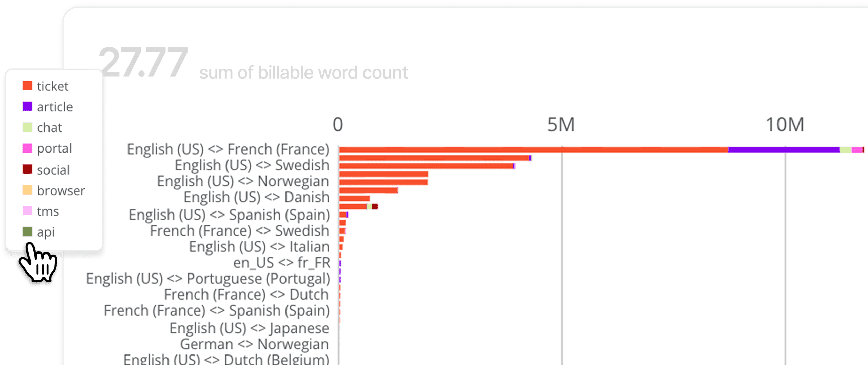Click the orange ticket legend swatch
Screen dimensions: 868x365
tap(27, 86)
